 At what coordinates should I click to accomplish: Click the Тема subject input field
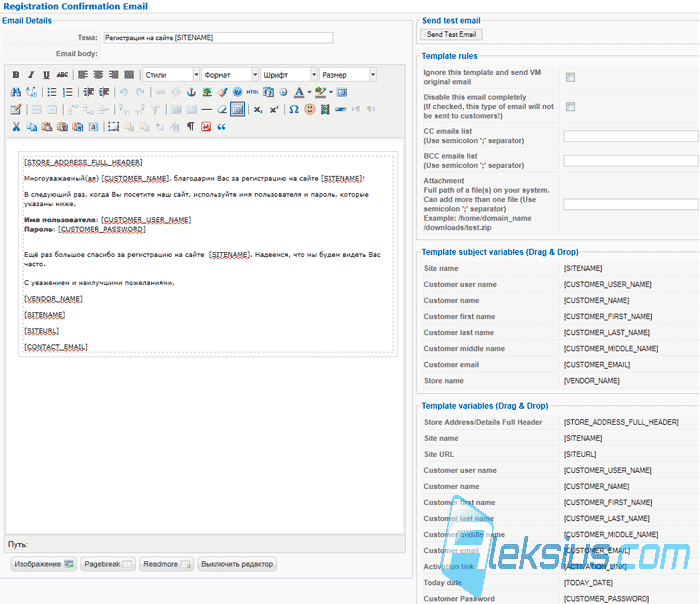[218, 37]
